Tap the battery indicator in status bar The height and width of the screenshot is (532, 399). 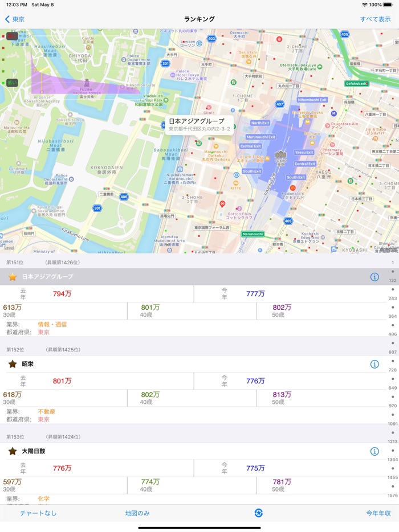pyautogui.click(x=388, y=5)
